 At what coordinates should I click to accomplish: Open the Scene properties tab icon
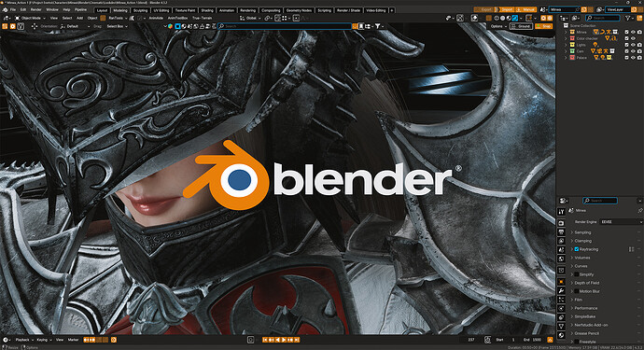coord(561,250)
